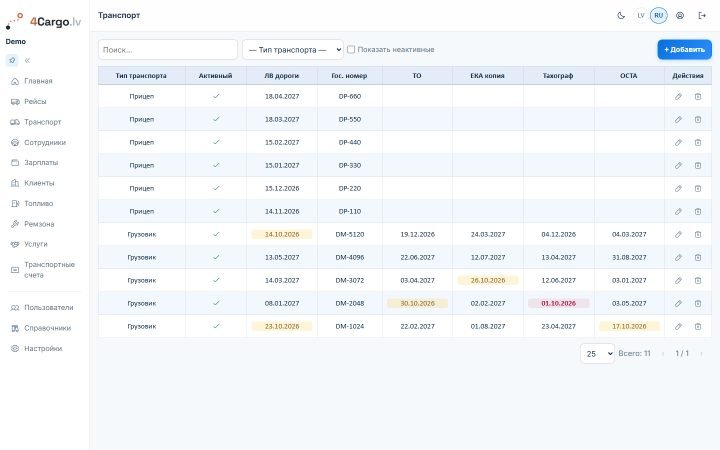720x450 pixels.
Task: Click the Добавить button
Action: coord(684,50)
